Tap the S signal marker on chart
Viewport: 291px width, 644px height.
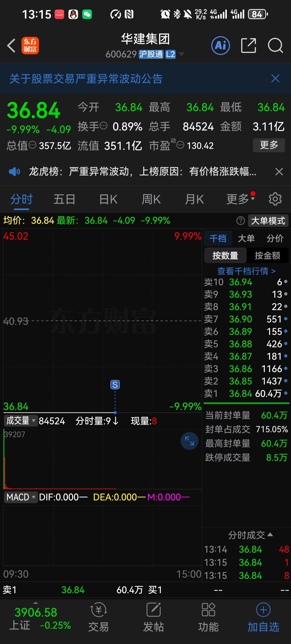[115, 384]
